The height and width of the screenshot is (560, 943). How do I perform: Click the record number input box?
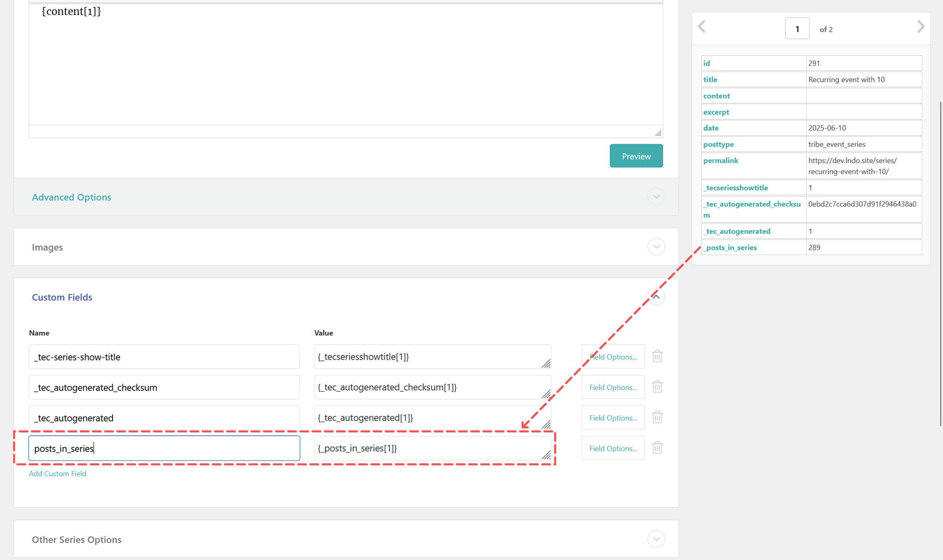(797, 29)
